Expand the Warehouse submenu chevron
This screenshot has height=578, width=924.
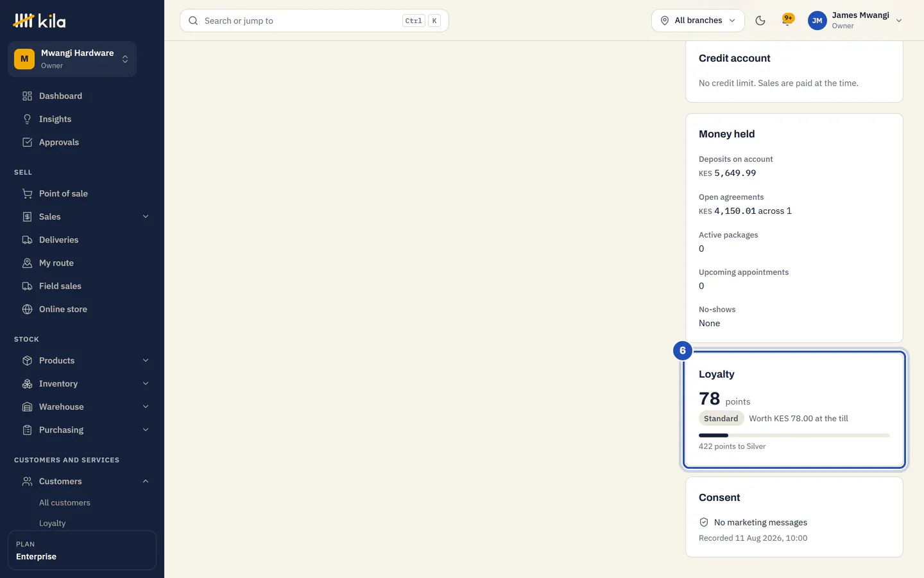tap(146, 407)
